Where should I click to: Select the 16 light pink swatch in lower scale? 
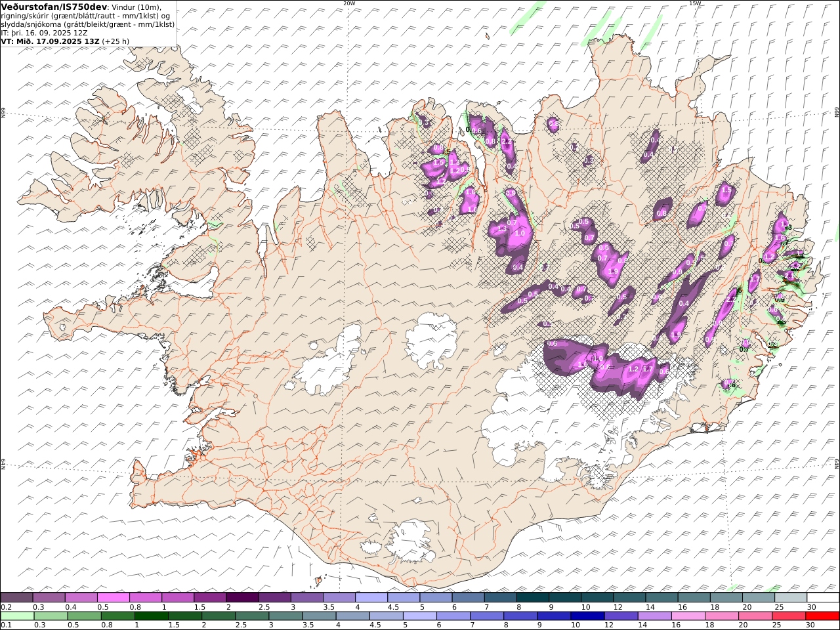(688, 616)
